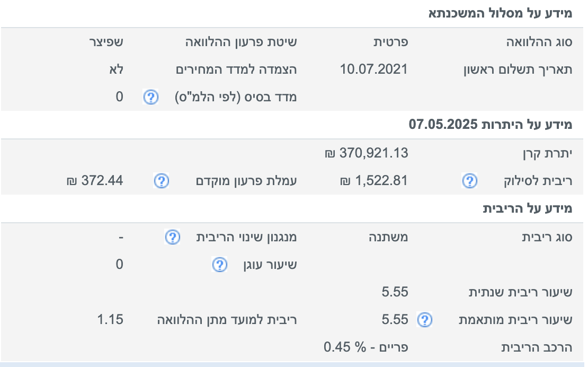This screenshot has height=367, width=588.
Task: Click the פריים - % 0.45 interest composition
Action: (x=366, y=348)
